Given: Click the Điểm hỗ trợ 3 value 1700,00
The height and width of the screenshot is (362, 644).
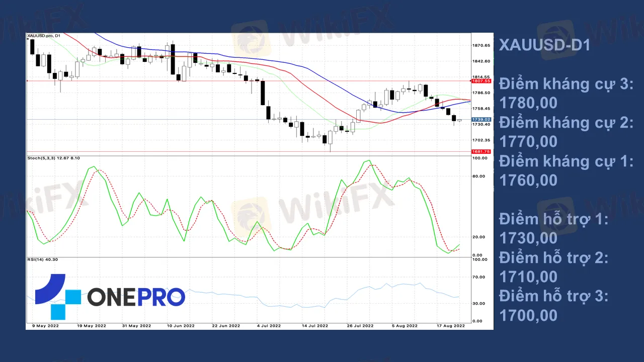Looking at the screenshot, I should tap(528, 315).
